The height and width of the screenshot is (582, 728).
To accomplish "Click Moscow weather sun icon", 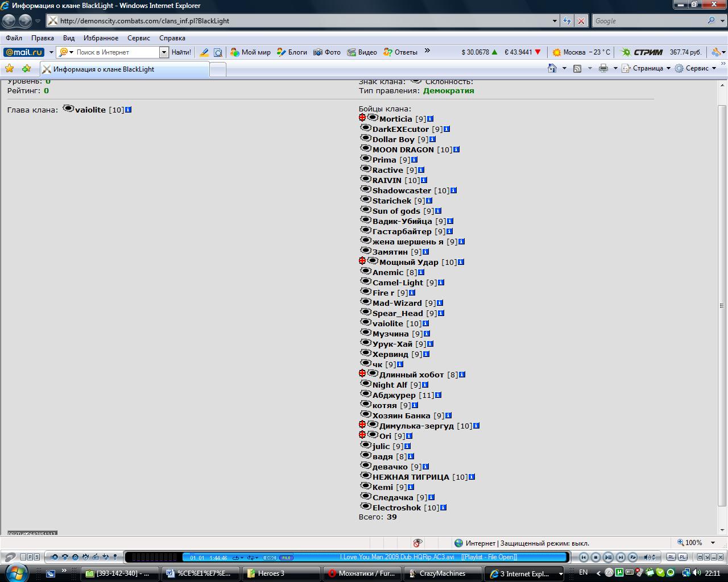I will (557, 52).
